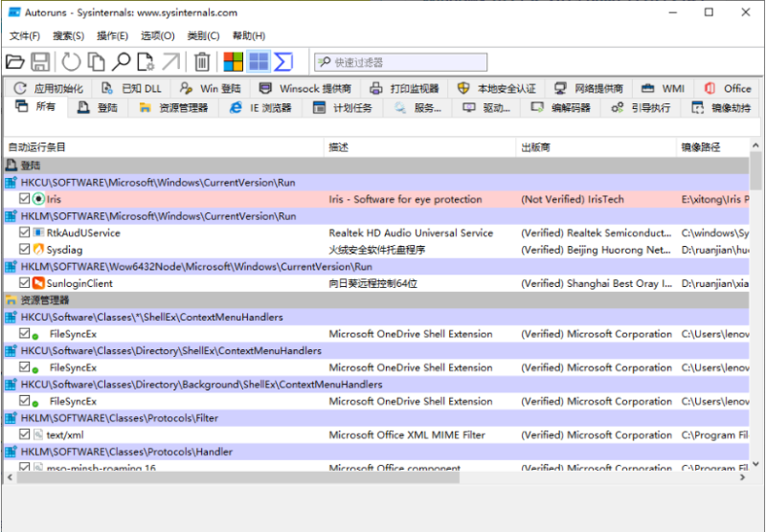Open the 操作(E) menu
Image resolution: width=766 pixels, height=532 pixels.
point(112,35)
